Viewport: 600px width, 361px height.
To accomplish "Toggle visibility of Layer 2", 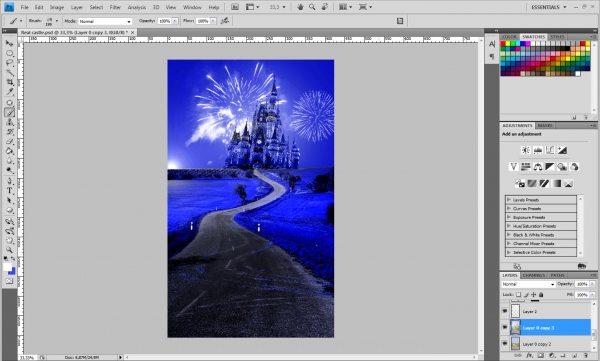I will [x=504, y=311].
